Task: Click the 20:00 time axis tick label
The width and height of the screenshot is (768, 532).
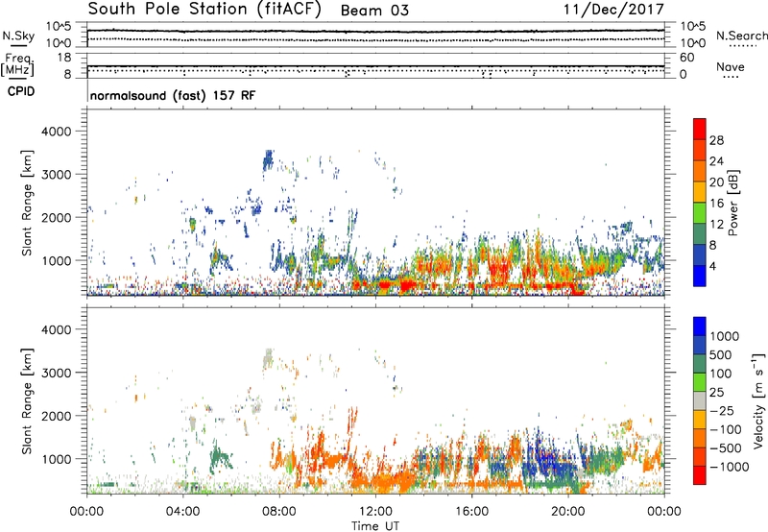Action: click(567, 512)
